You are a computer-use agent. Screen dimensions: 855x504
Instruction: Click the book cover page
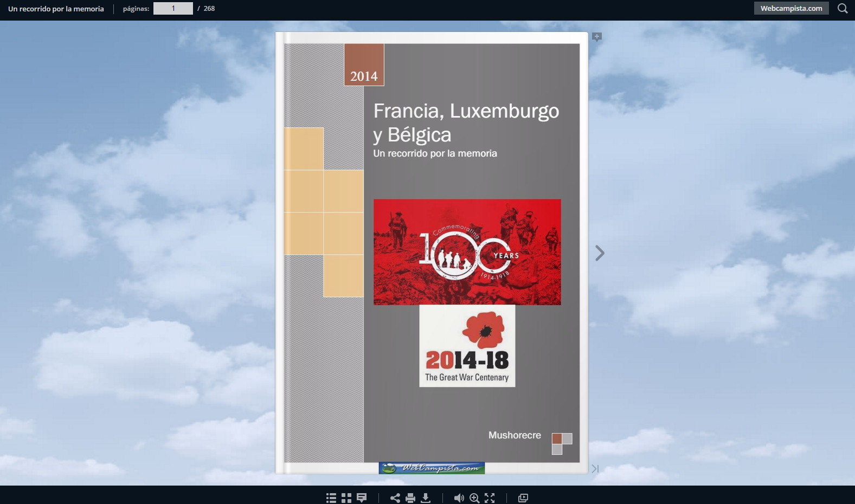[x=432, y=253]
